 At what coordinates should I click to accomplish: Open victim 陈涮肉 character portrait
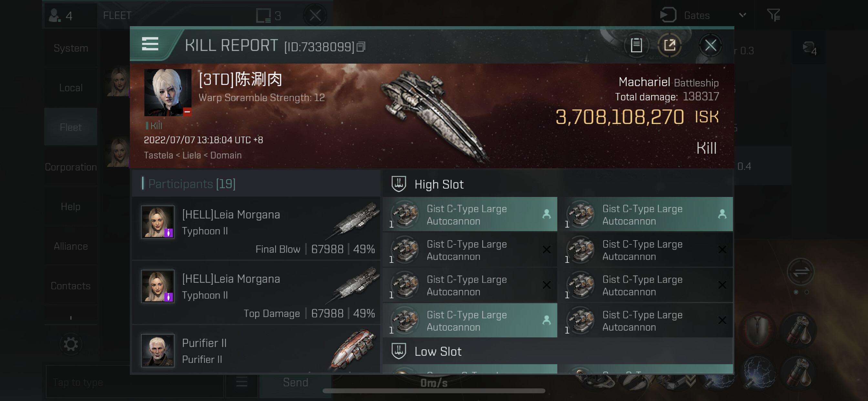click(168, 93)
